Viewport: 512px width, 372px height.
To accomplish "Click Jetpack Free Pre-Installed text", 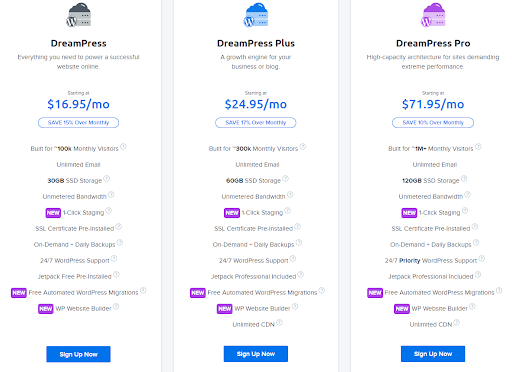I will 75,277.
